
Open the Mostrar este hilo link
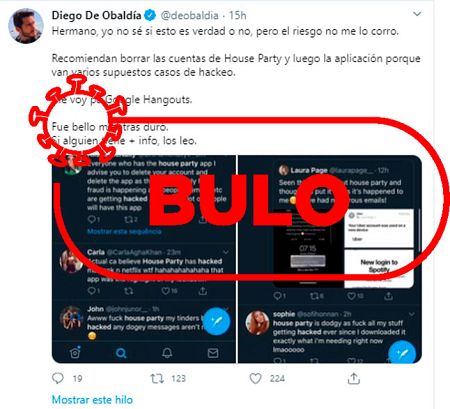(92, 400)
